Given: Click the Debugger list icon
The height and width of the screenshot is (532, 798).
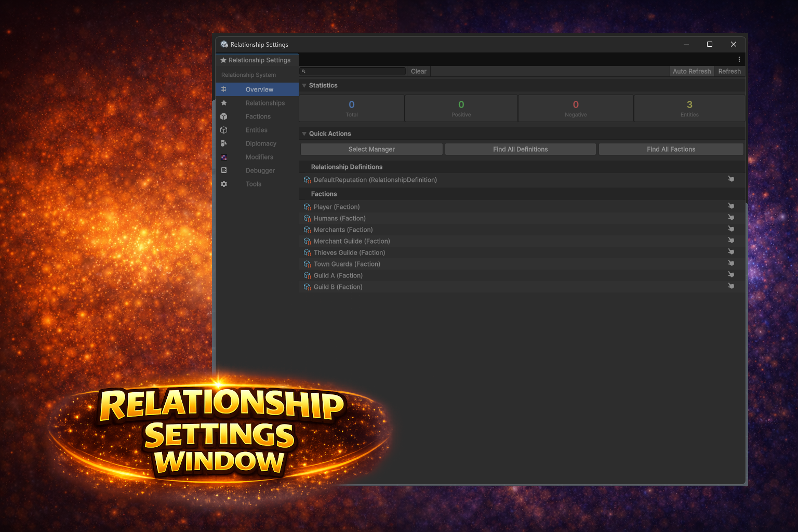Looking at the screenshot, I should tap(224, 170).
